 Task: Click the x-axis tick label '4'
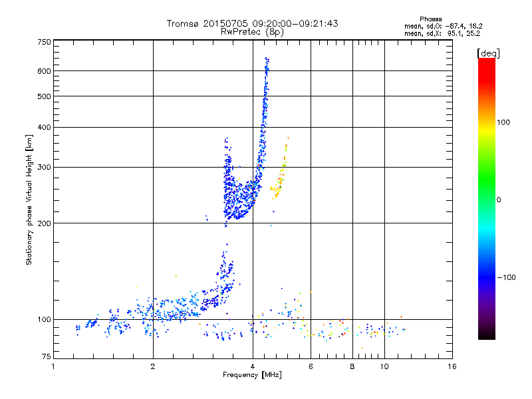[253, 366]
